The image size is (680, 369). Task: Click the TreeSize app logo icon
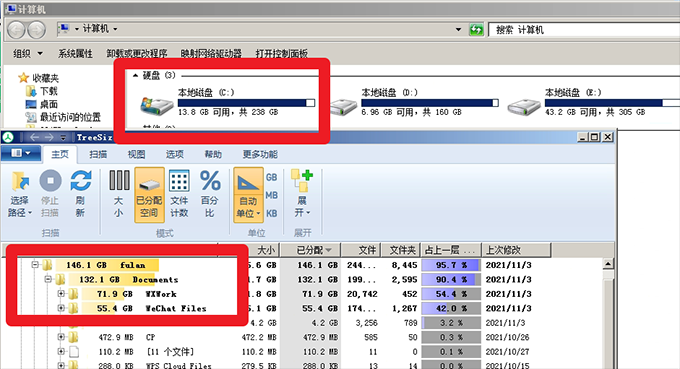coord(8,137)
